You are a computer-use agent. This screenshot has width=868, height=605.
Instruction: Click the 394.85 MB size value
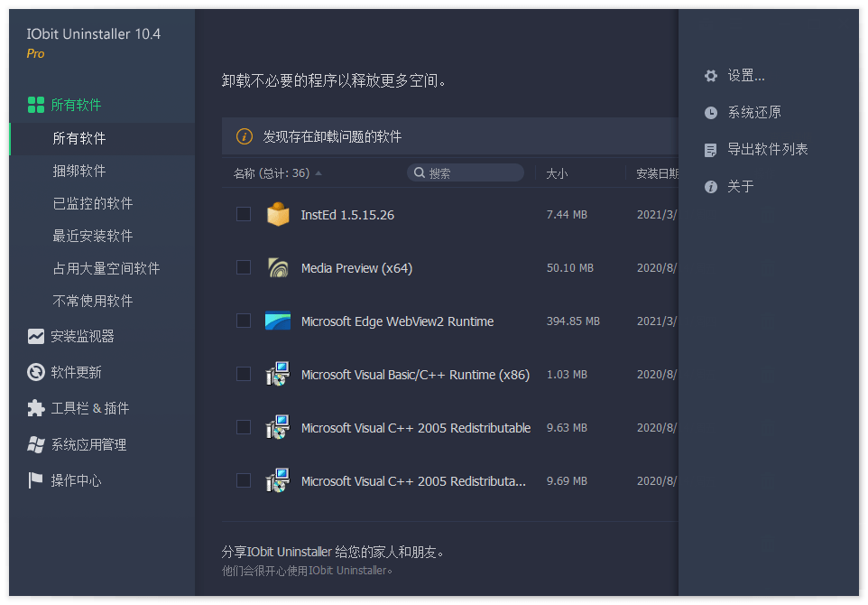tap(573, 321)
